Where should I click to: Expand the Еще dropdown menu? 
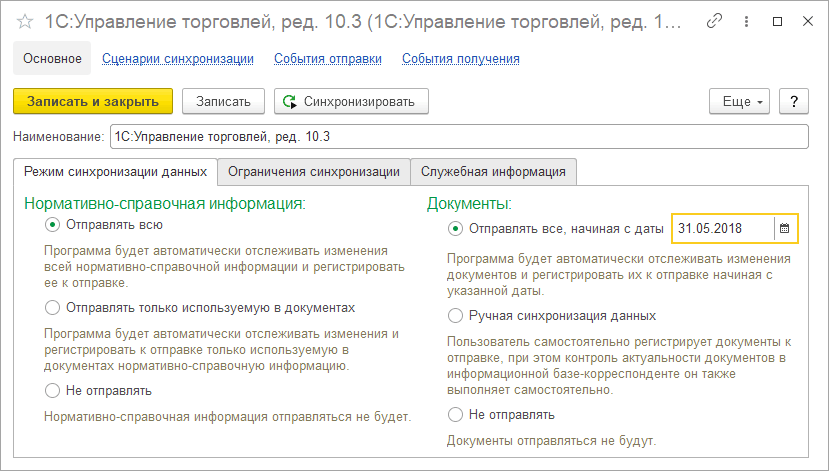pyautogui.click(x=739, y=101)
